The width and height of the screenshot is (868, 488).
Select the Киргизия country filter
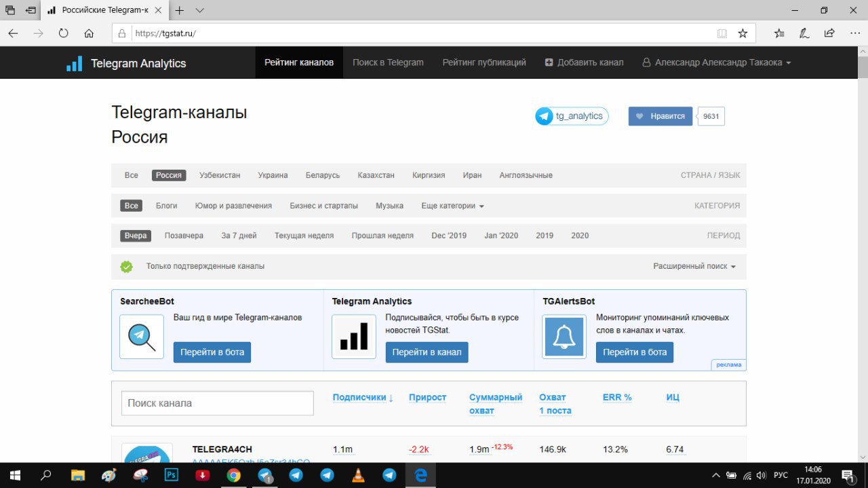pos(429,175)
